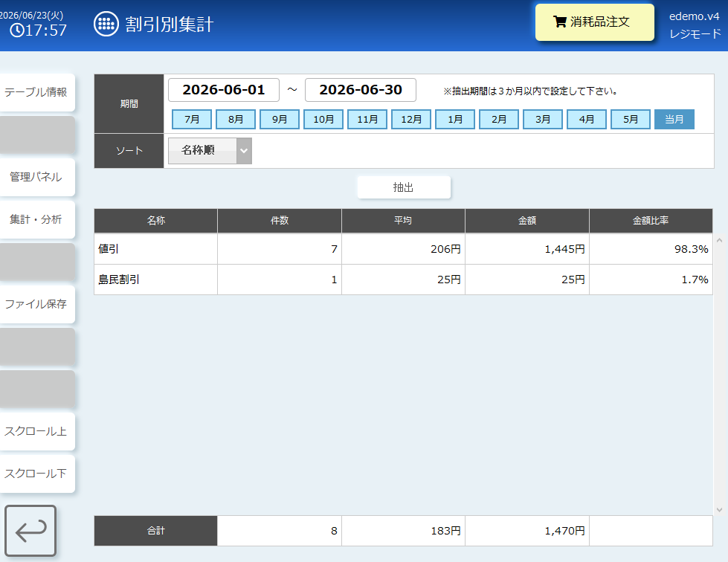Select the 7月 month button
This screenshot has height=562, width=728.
(x=192, y=119)
